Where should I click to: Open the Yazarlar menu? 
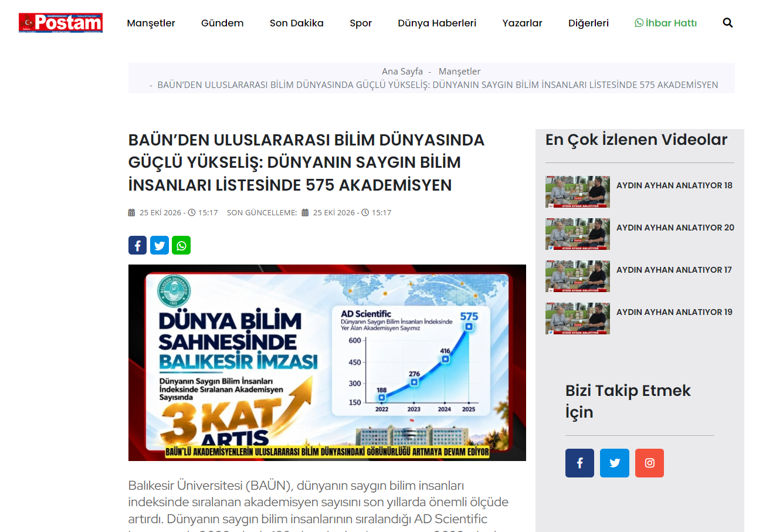click(523, 23)
